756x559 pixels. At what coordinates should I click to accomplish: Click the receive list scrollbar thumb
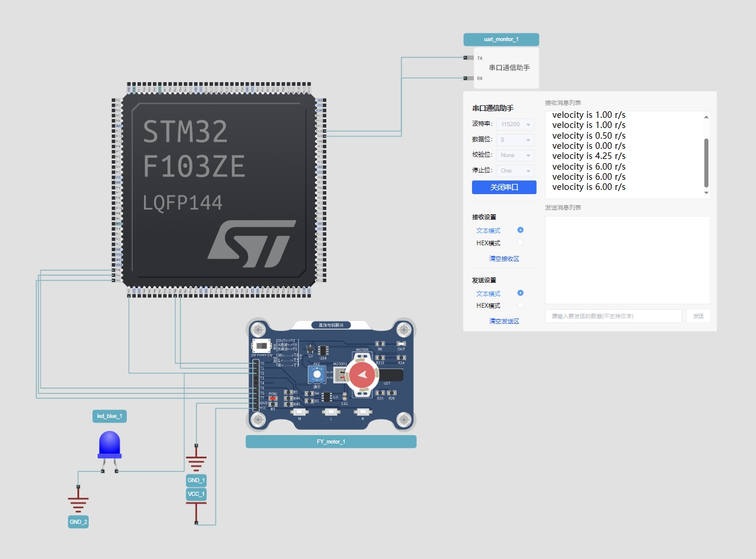click(x=707, y=163)
